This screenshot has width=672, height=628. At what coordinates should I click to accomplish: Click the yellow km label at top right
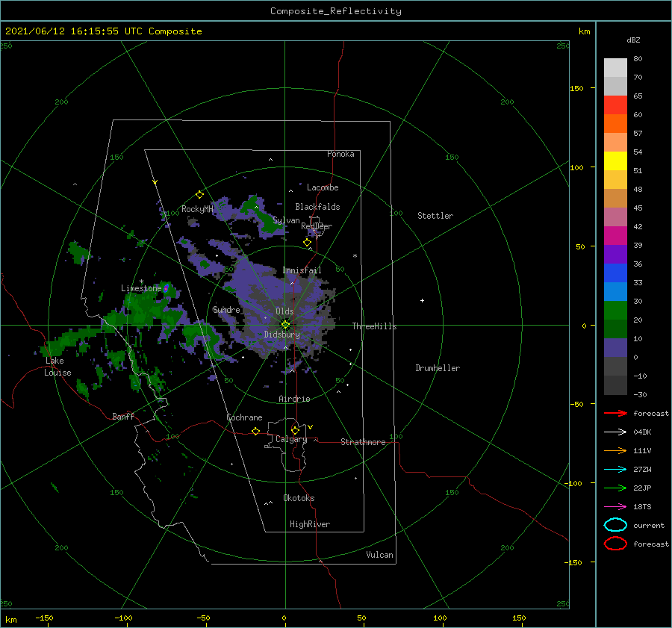click(x=584, y=31)
